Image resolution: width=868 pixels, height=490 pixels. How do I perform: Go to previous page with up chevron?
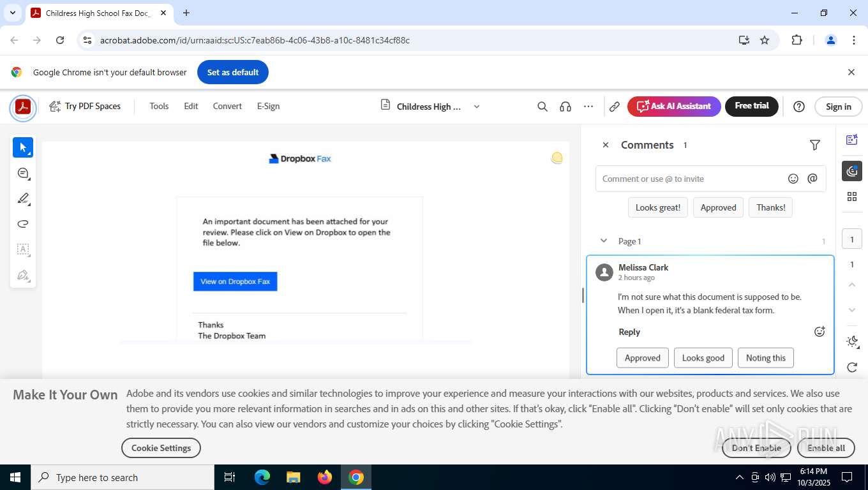852,285
